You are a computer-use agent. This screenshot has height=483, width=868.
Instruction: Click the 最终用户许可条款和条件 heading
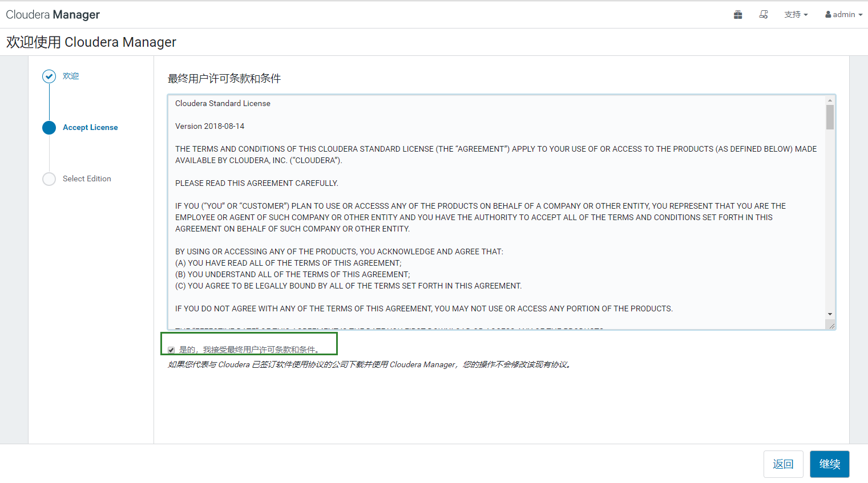pyautogui.click(x=224, y=78)
